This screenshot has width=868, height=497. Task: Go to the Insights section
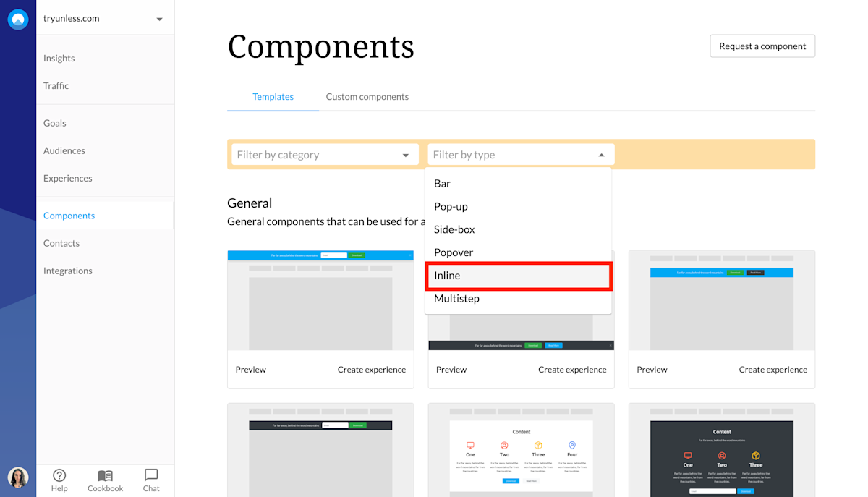pos(59,58)
